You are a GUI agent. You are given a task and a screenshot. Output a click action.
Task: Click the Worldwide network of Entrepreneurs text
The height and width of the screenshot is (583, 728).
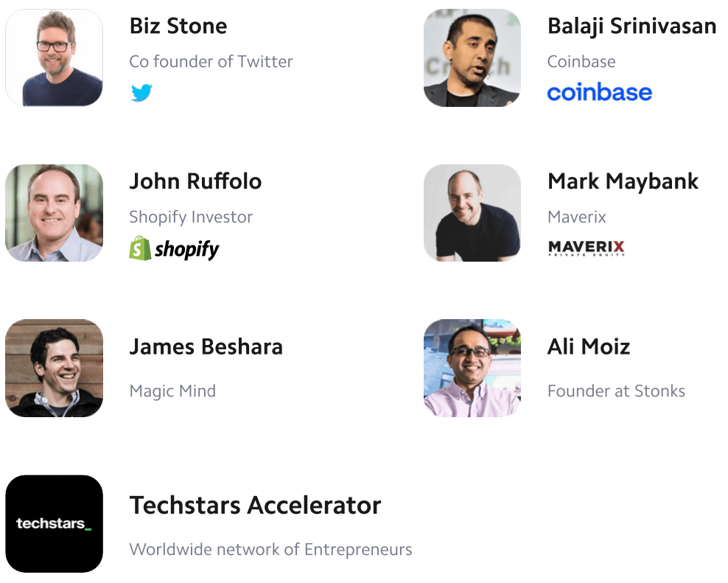[270, 550]
